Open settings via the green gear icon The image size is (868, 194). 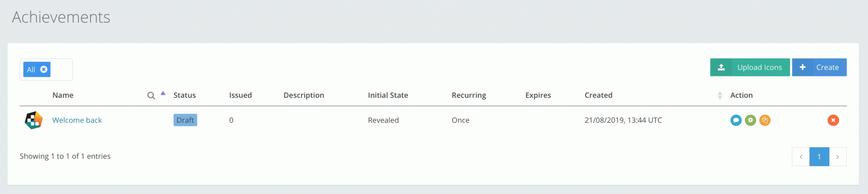pyautogui.click(x=750, y=120)
